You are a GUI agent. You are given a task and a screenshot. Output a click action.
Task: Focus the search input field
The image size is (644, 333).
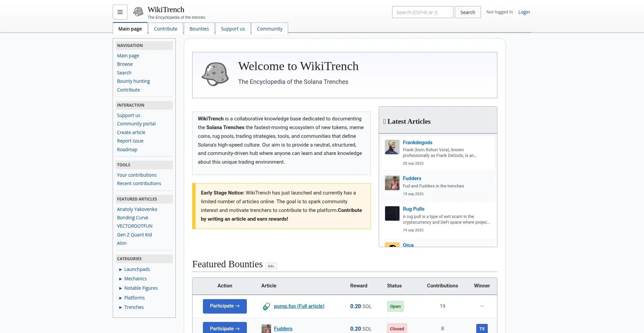click(422, 12)
